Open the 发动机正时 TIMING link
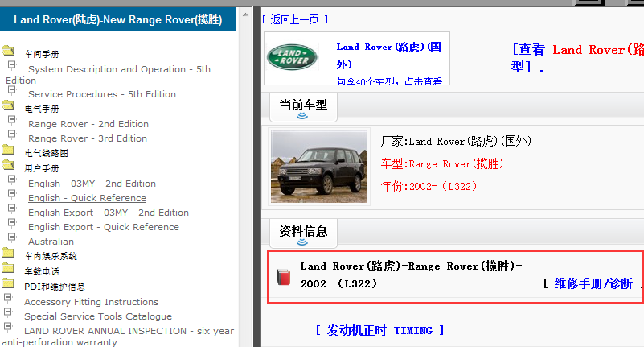Screen dimensions: 644x347 pyautogui.click(x=379, y=330)
